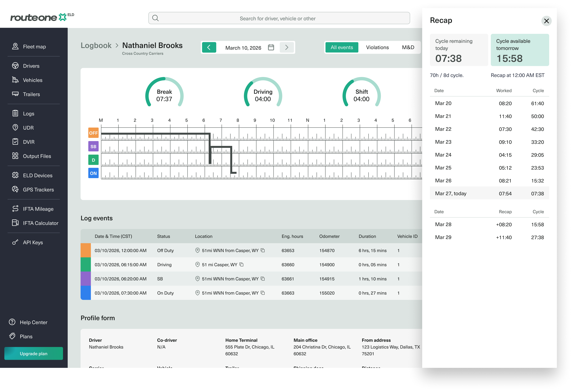This screenshot has height=392, width=573.
Task: Click the March 10, 2026 date field
Action: 243,48
